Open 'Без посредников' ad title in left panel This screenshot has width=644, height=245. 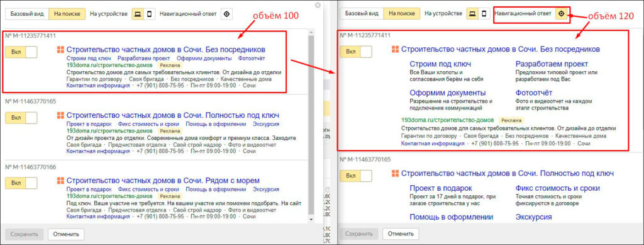(x=166, y=50)
